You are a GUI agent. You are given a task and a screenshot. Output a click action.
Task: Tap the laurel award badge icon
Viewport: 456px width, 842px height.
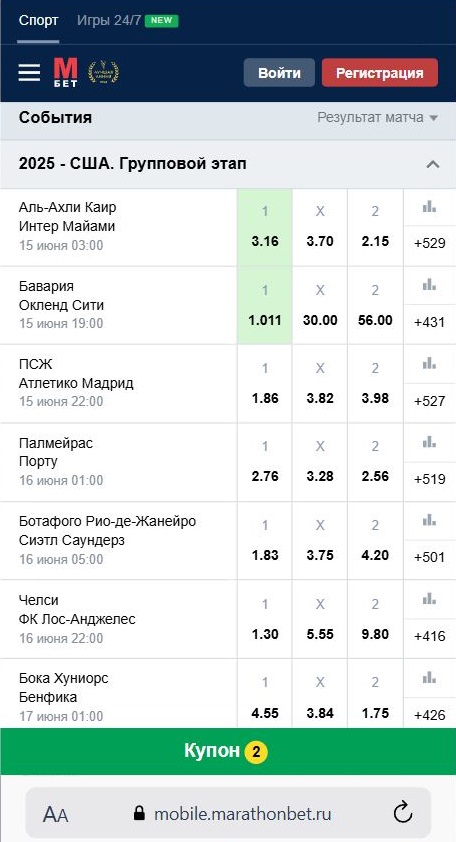tap(103, 72)
